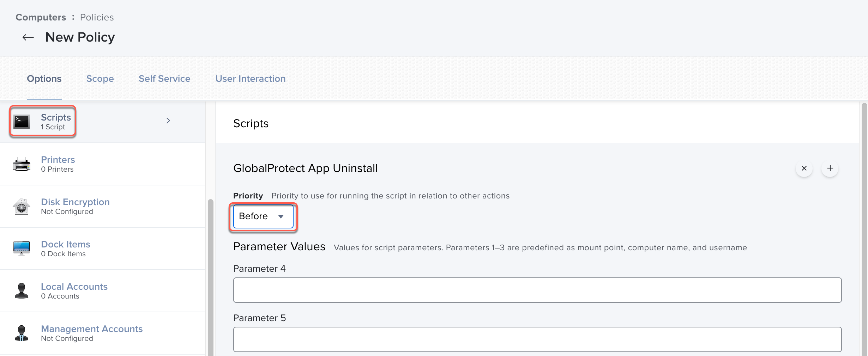Screen dimensions: 868x356
Task: Remove GlobalProtect script with X button
Action: pyautogui.click(x=804, y=168)
